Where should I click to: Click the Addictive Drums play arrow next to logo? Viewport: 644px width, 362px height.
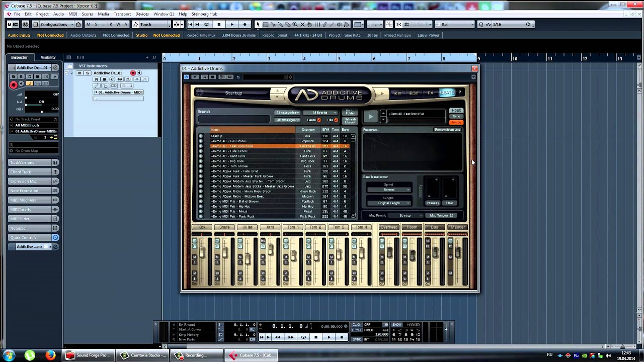[382, 93]
